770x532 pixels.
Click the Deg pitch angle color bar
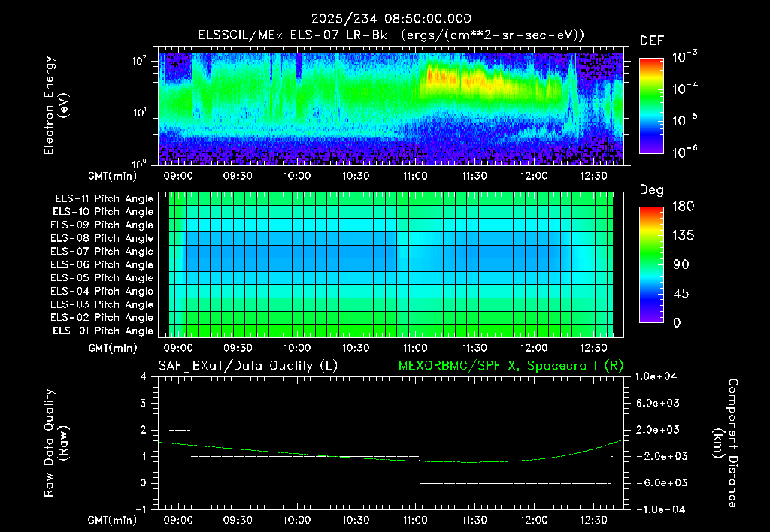coord(652,264)
